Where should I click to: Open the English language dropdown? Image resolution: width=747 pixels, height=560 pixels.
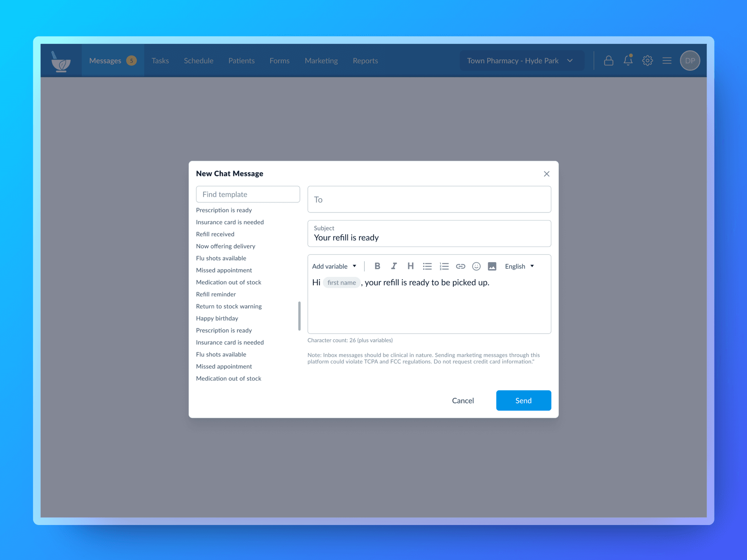519,267
